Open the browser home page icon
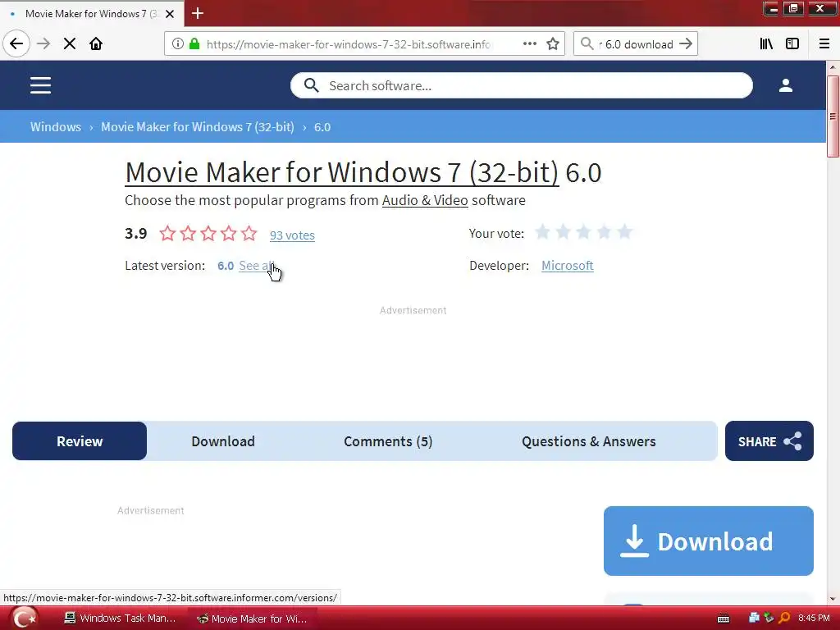 [x=96, y=44]
